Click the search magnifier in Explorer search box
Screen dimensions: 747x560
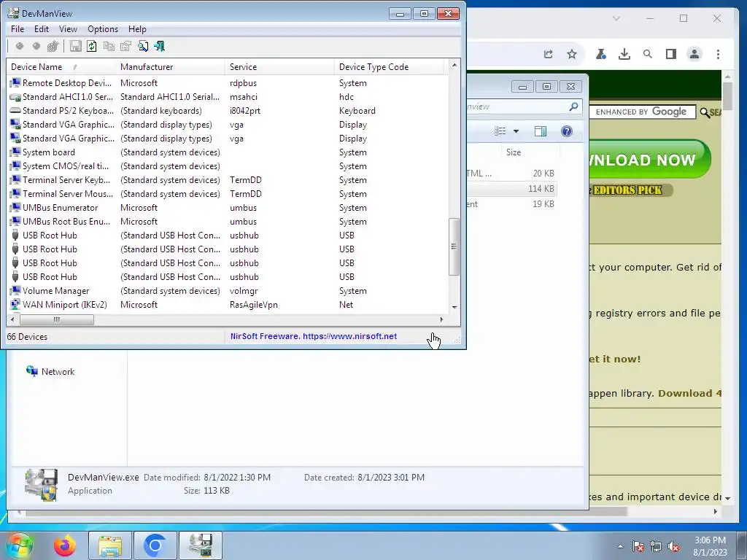pos(573,106)
